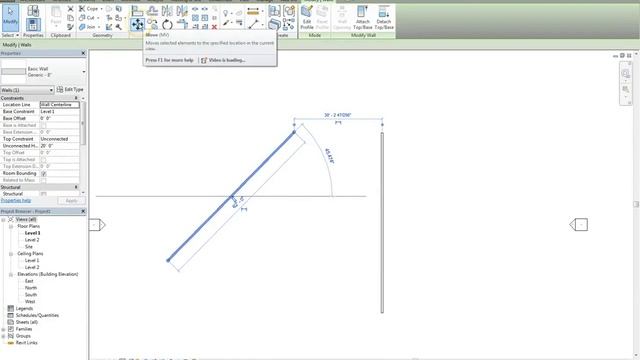Click the horizontal temporary dimension text

coord(338,115)
